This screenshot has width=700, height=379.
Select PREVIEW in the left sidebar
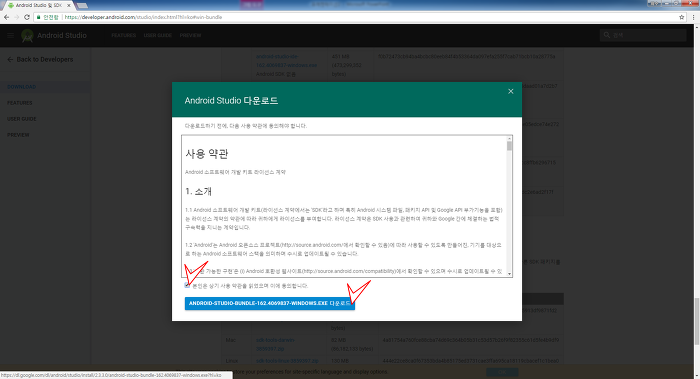tap(18, 135)
